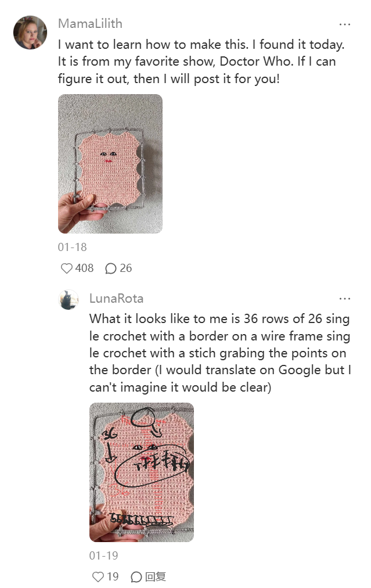The height and width of the screenshot is (588, 371).
Task: Click the 01-18 post date
Action: [x=73, y=247]
